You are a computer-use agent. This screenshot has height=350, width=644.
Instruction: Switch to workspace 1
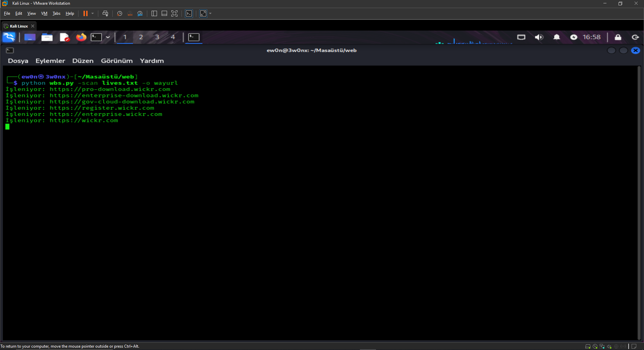click(125, 37)
